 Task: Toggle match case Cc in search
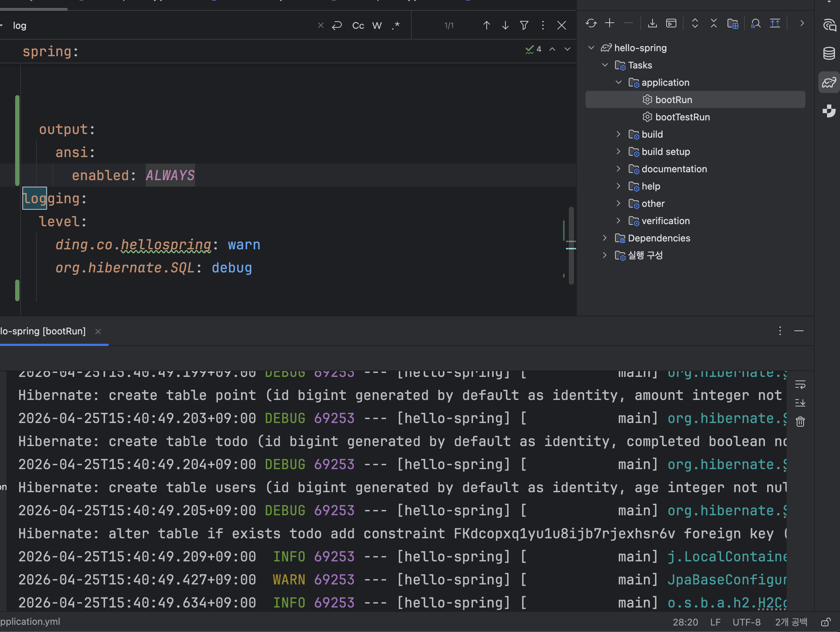358,26
